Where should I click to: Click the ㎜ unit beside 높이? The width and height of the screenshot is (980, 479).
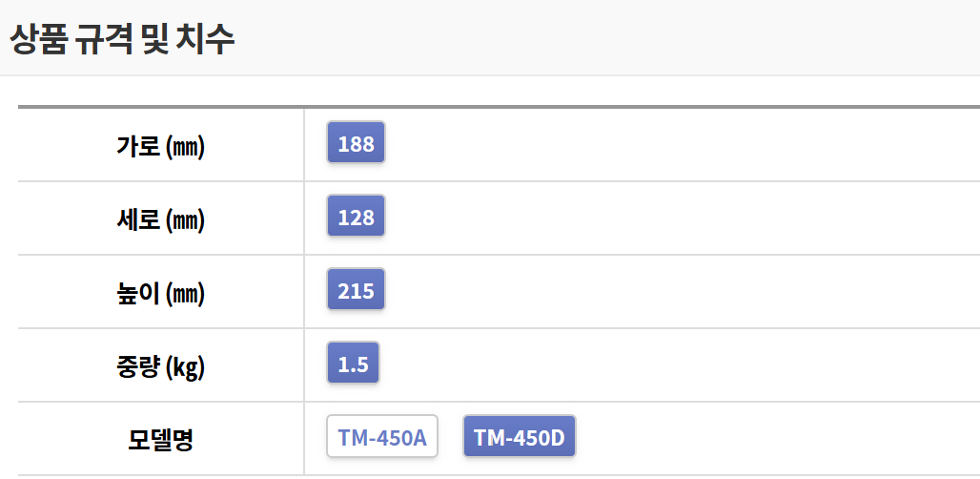point(185,294)
